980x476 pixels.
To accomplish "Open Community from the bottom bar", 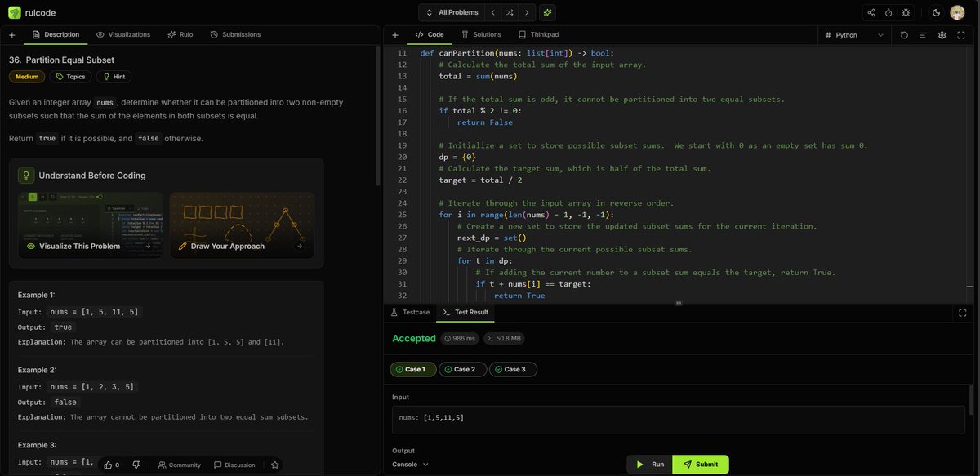I will (179, 465).
